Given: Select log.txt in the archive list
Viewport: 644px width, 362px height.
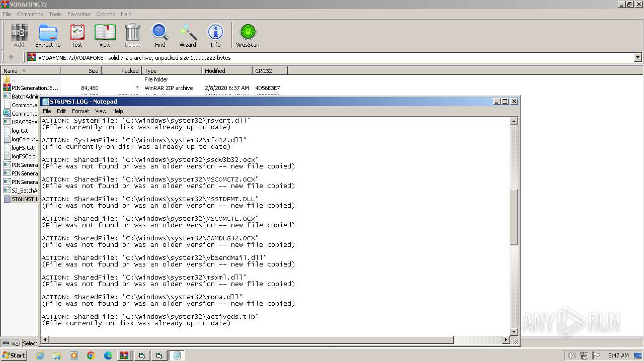Looking at the screenshot, I should (20, 131).
